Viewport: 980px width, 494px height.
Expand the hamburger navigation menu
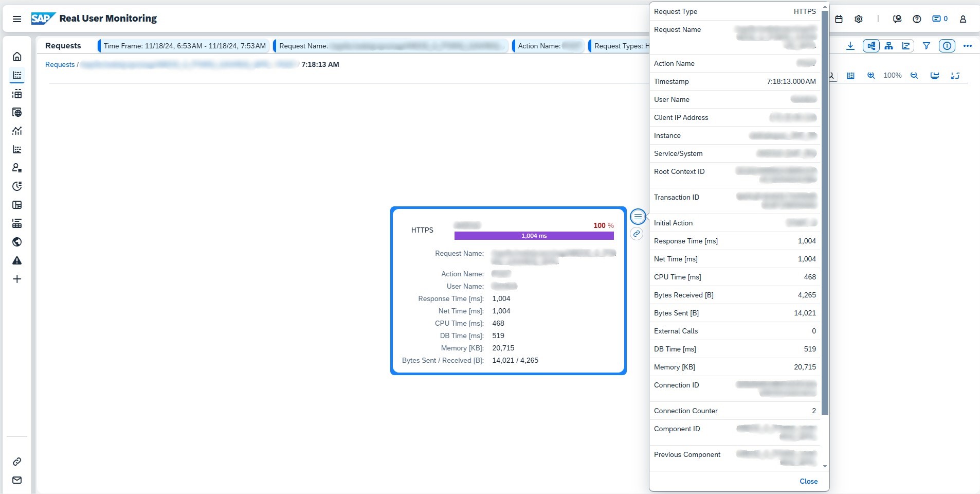17,19
